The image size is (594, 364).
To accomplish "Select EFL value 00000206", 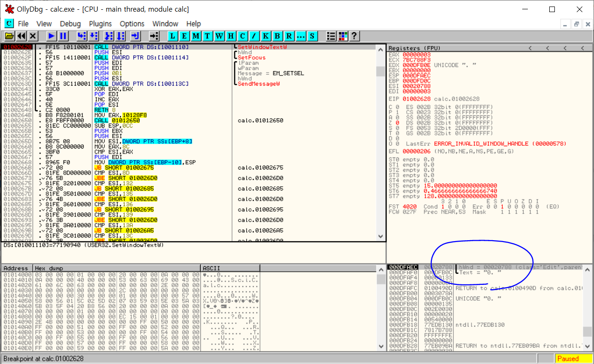I will point(417,151).
